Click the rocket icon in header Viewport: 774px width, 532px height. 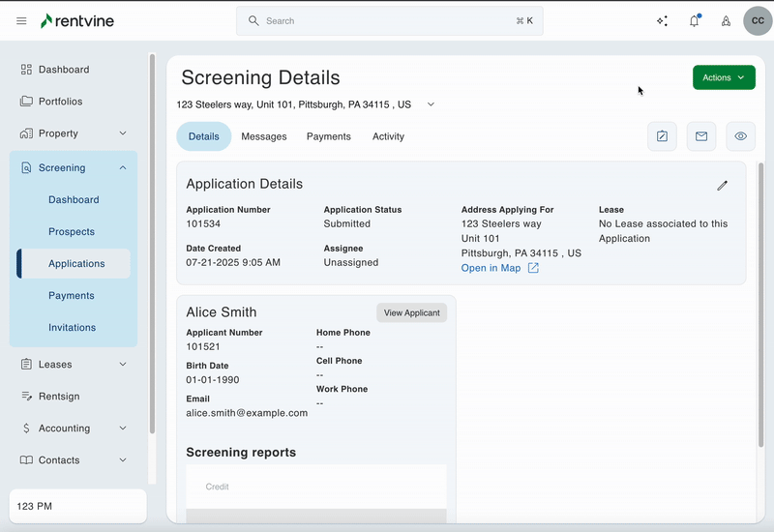tap(726, 21)
